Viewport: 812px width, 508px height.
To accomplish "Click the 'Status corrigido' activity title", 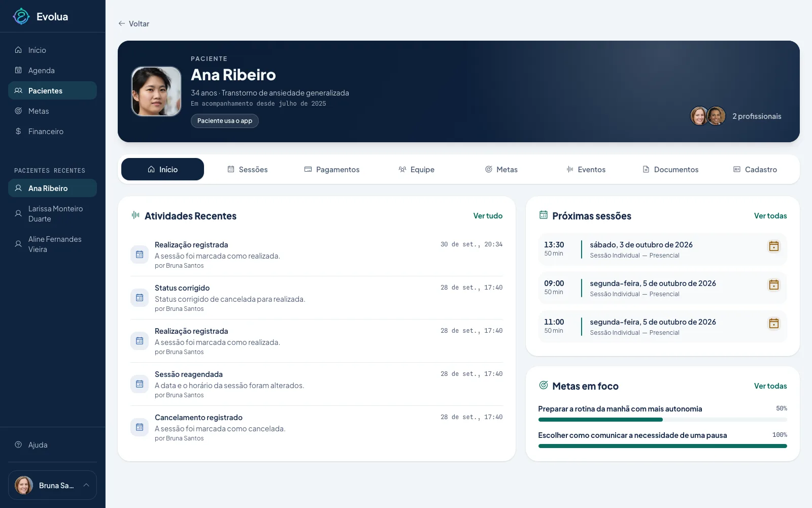I will (182, 288).
